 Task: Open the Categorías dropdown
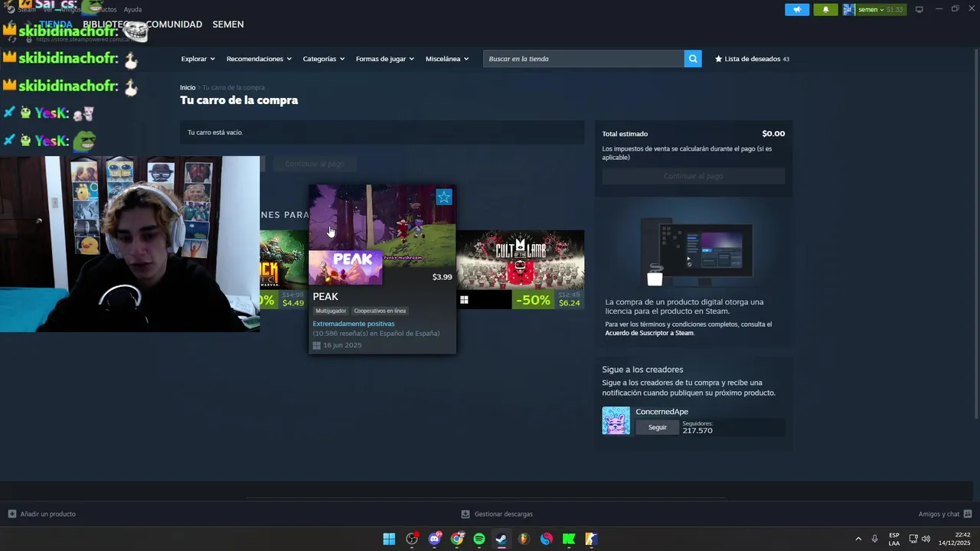coord(323,59)
